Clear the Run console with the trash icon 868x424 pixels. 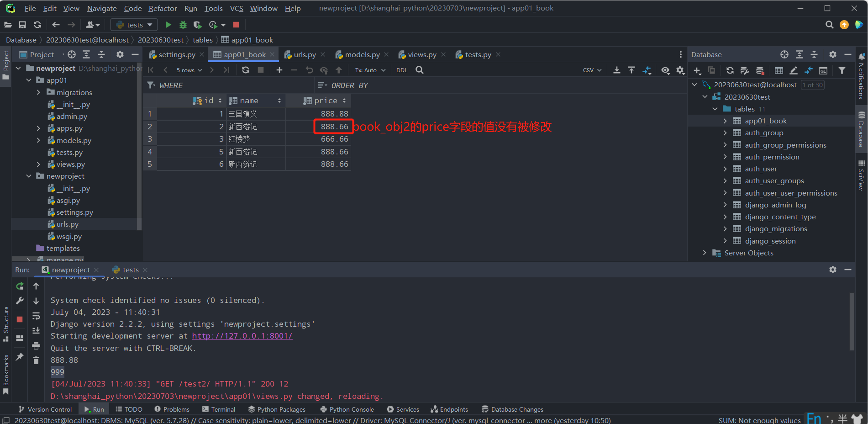point(36,360)
